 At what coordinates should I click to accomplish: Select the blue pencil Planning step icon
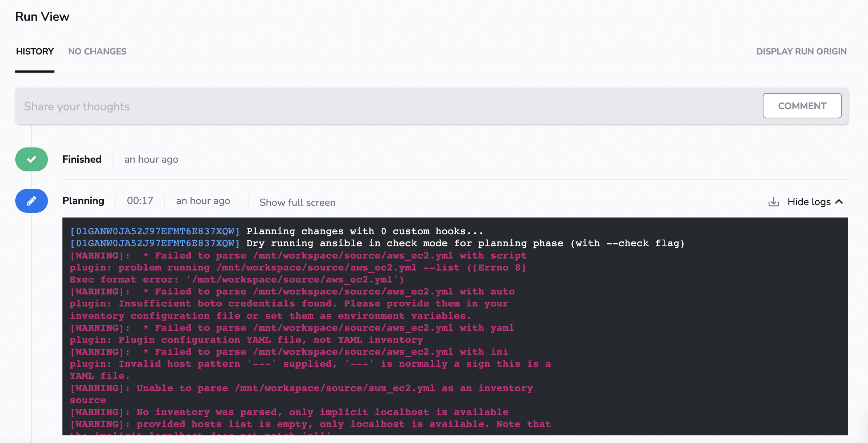pyautogui.click(x=31, y=201)
